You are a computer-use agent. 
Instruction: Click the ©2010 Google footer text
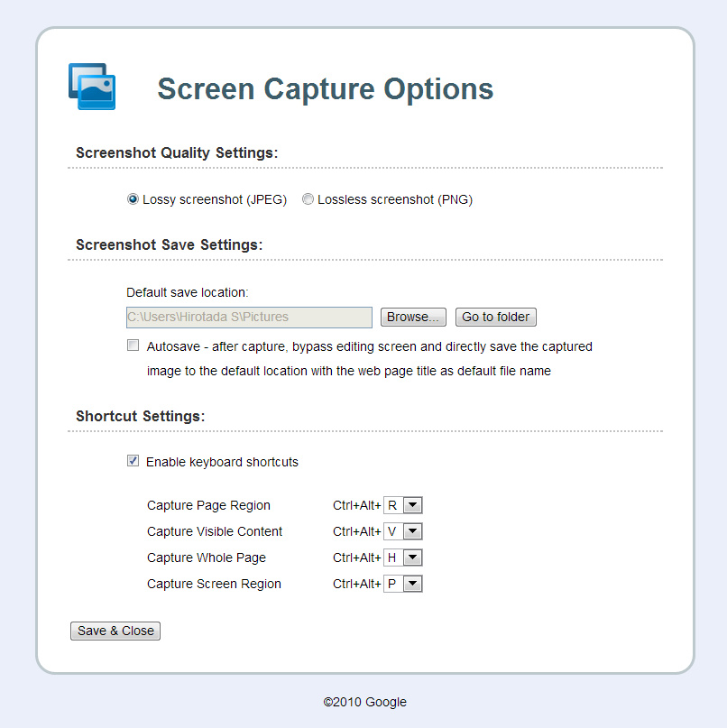(365, 702)
